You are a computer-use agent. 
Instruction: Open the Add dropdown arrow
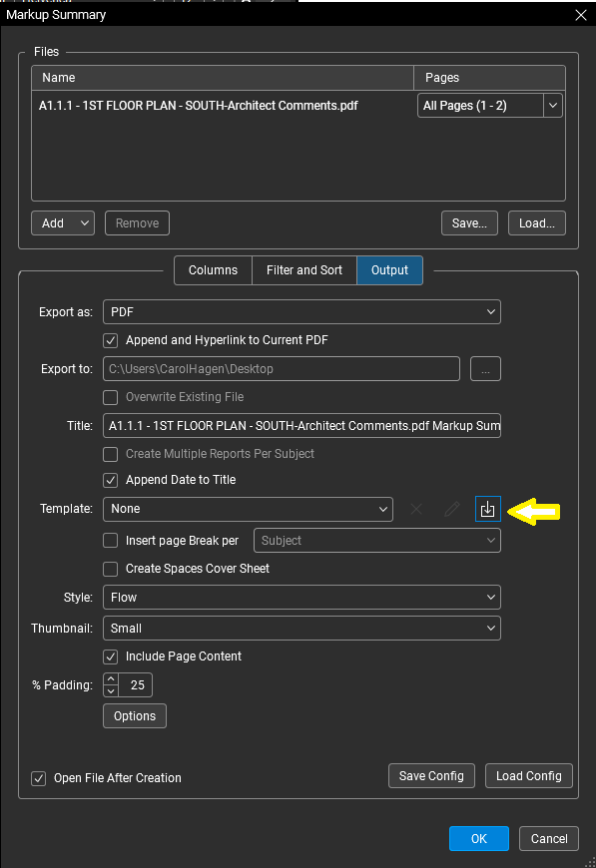[84, 223]
